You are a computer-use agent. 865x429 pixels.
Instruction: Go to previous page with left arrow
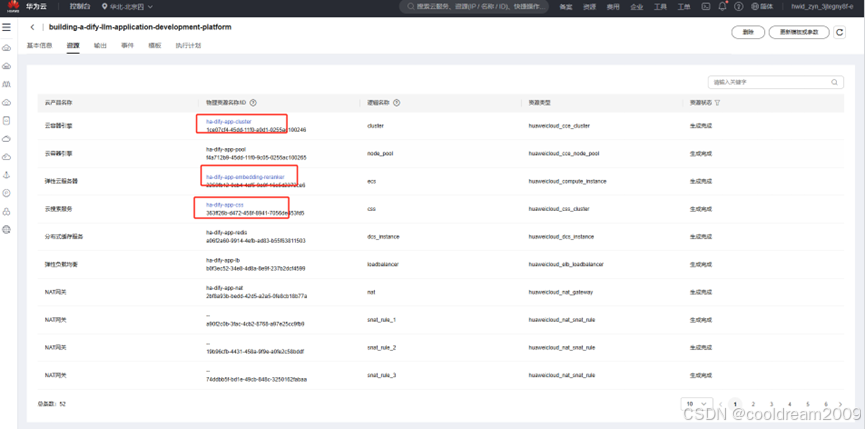[721, 404]
